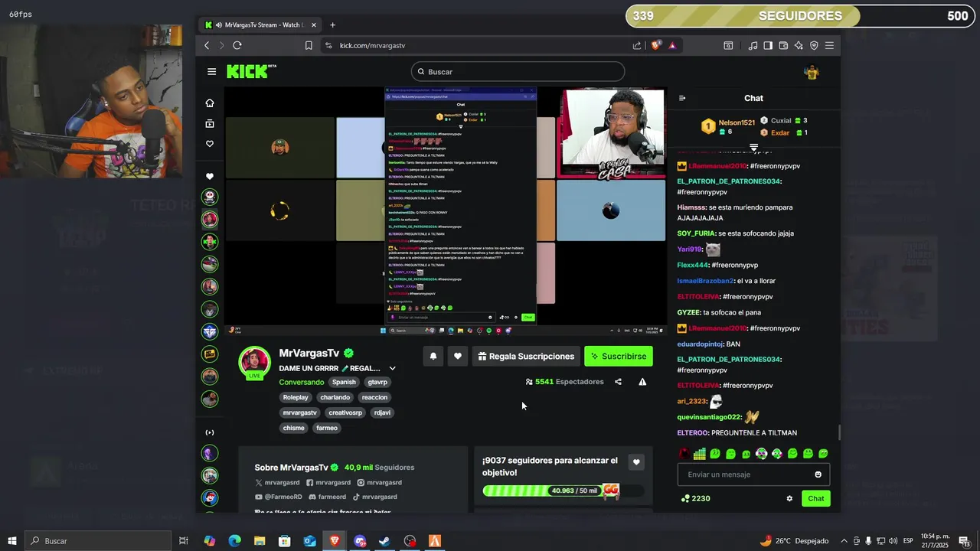Expand the stream title chevron
This screenshot has height=551, width=980.
(x=393, y=368)
